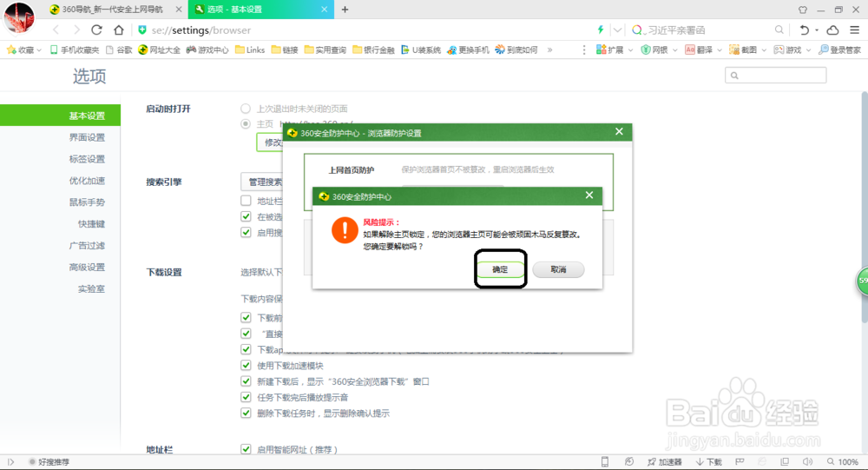The height and width of the screenshot is (470, 868).
Task: Click the phone icon in status bar
Action: click(x=604, y=461)
